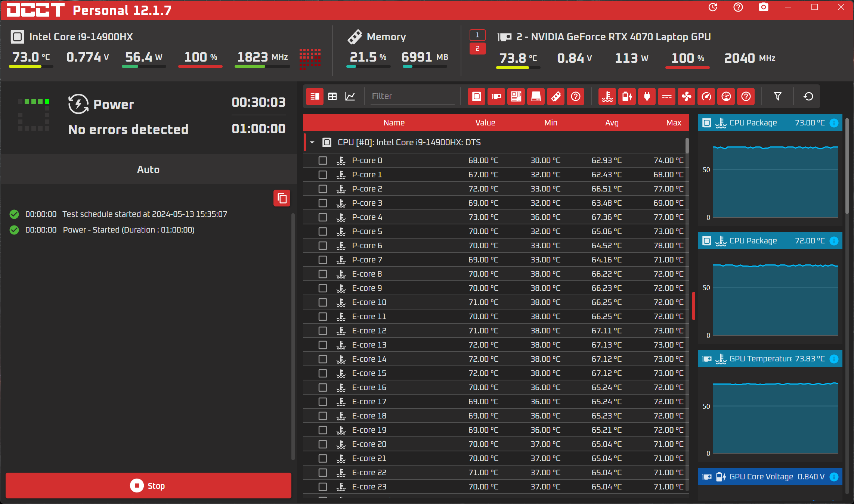
Task: Click the second CPU Package graph header
Action: click(770, 241)
